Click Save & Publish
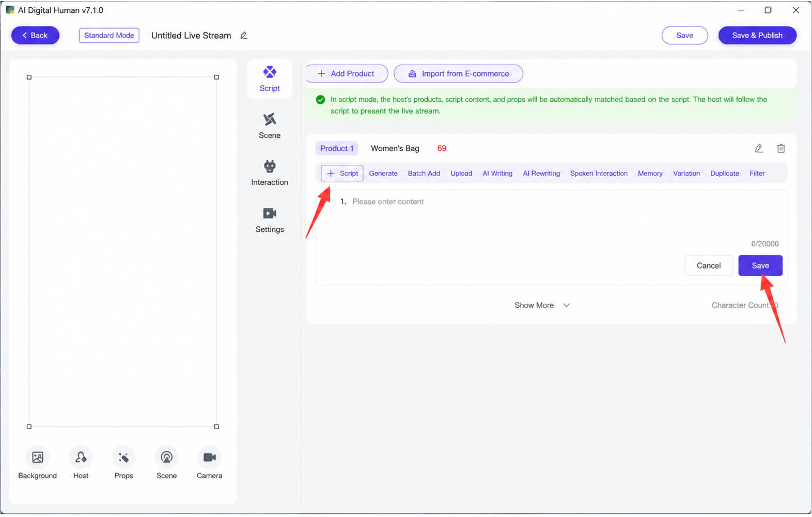Viewport: 812px width, 517px height. click(x=757, y=36)
